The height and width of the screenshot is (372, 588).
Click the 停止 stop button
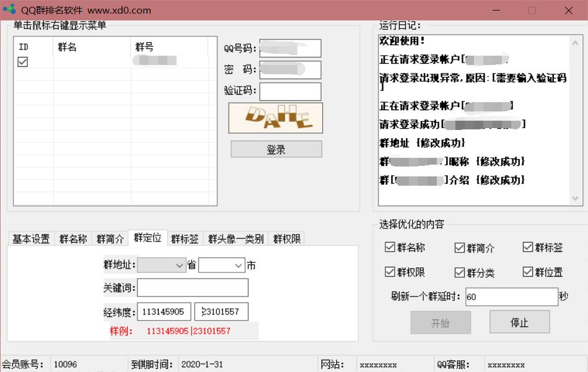520,322
